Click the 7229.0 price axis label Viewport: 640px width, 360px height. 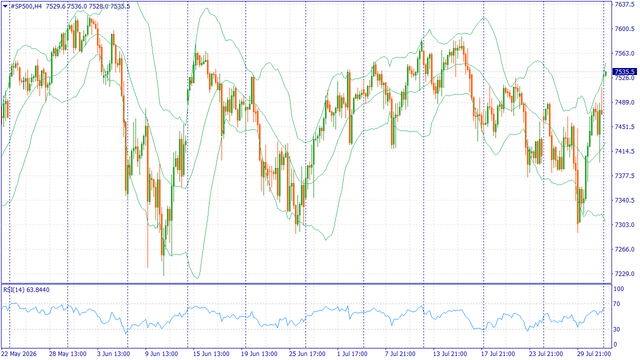624,274
